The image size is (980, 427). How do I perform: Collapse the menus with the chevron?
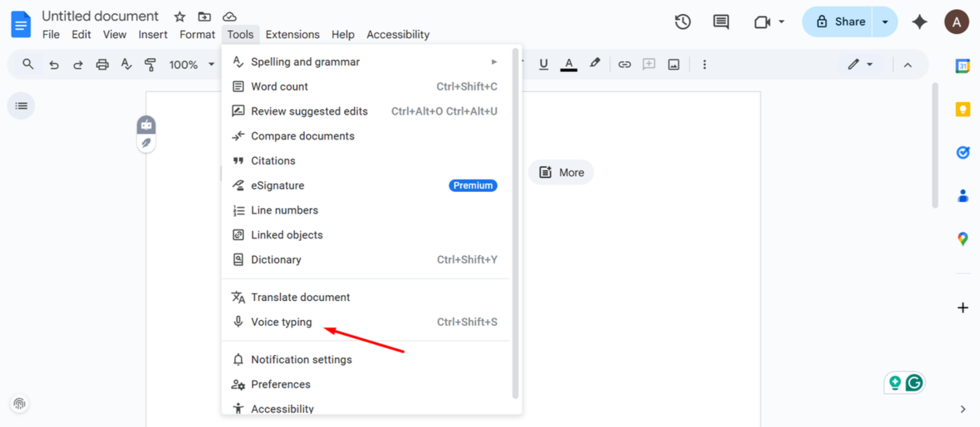[908, 65]
